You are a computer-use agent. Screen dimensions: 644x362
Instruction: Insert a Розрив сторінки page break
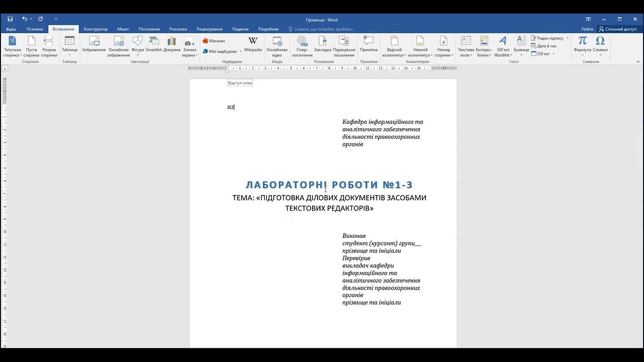point(49,47)
